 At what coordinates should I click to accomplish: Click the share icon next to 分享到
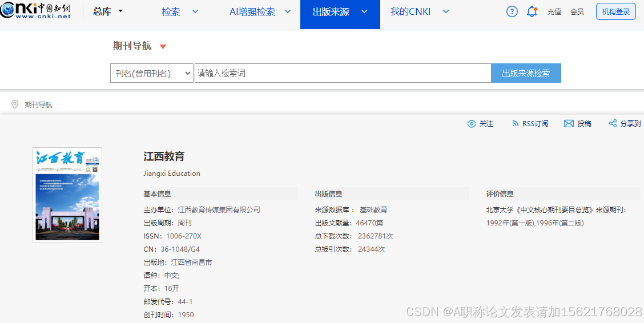[613, 123]
